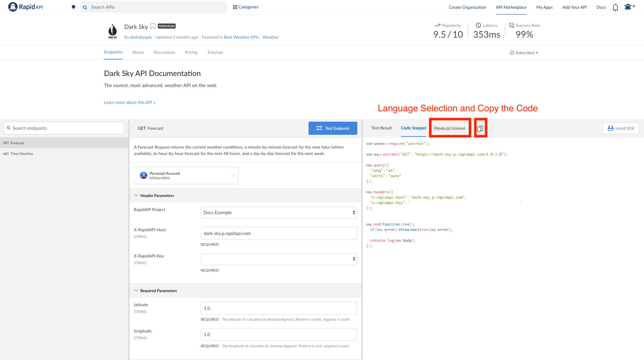Open the Discussions tab

click(x=164, y=52)
